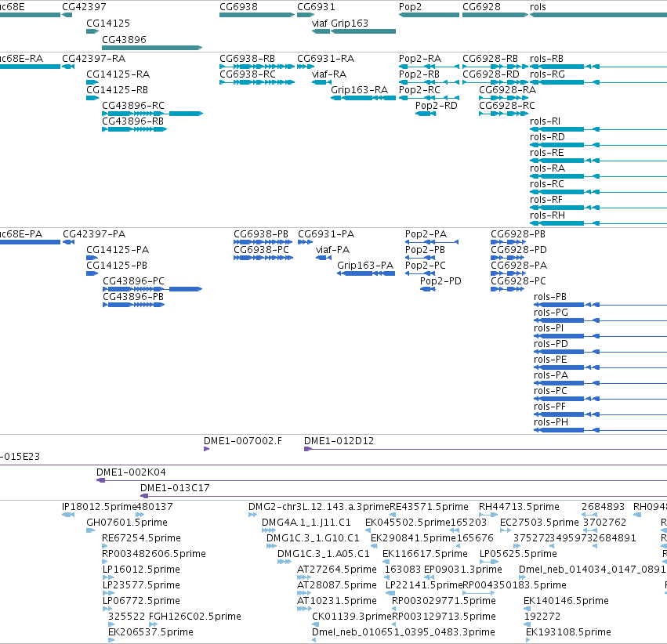Click the EK193108.5prime EST label
667x644 pixels.
tap(568, 632)
